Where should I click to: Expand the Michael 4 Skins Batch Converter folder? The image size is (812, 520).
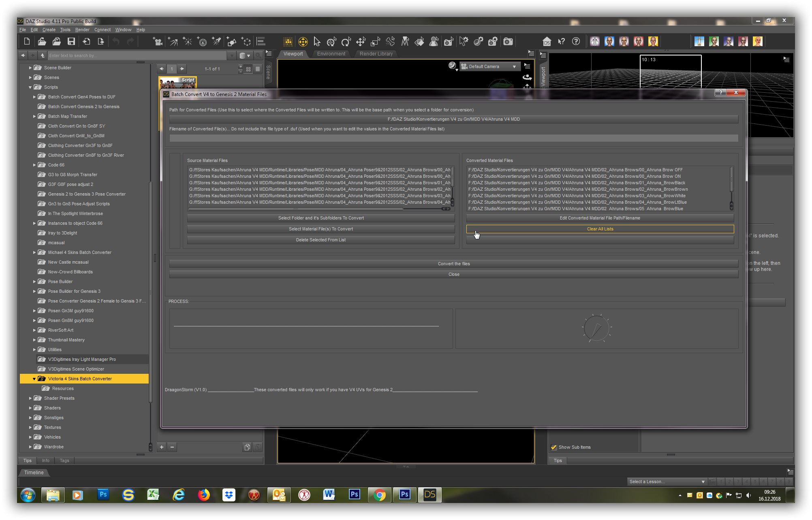click(34, 252)
